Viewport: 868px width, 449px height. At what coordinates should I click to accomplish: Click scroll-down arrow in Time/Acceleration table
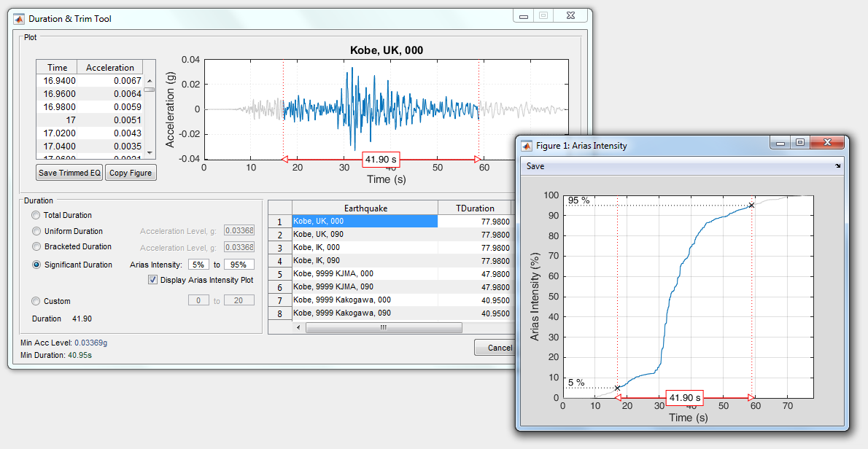tap(150, 152)
